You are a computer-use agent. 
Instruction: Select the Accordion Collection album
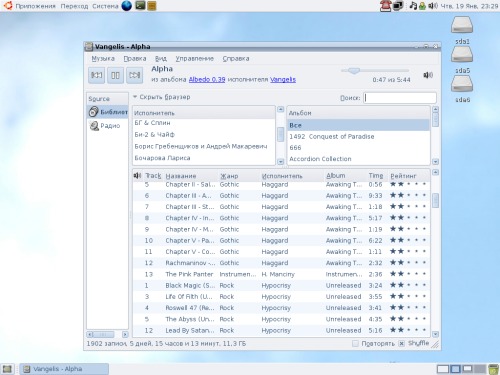[358, 159]
